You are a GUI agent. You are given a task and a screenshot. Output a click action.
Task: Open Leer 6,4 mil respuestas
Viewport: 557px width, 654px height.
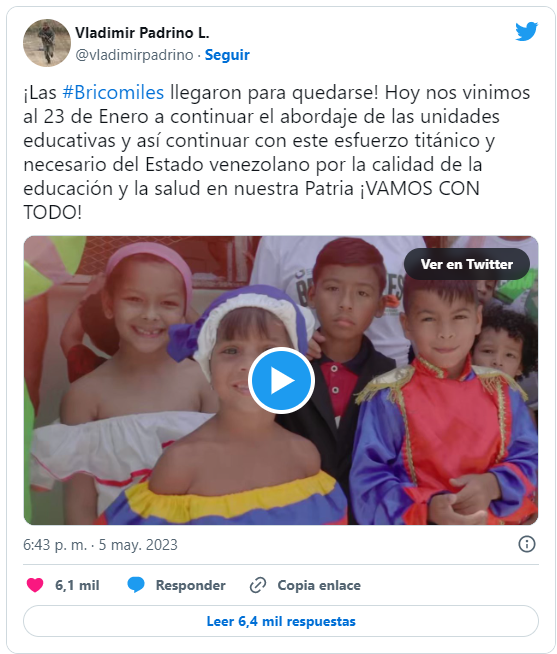(281, 621)
